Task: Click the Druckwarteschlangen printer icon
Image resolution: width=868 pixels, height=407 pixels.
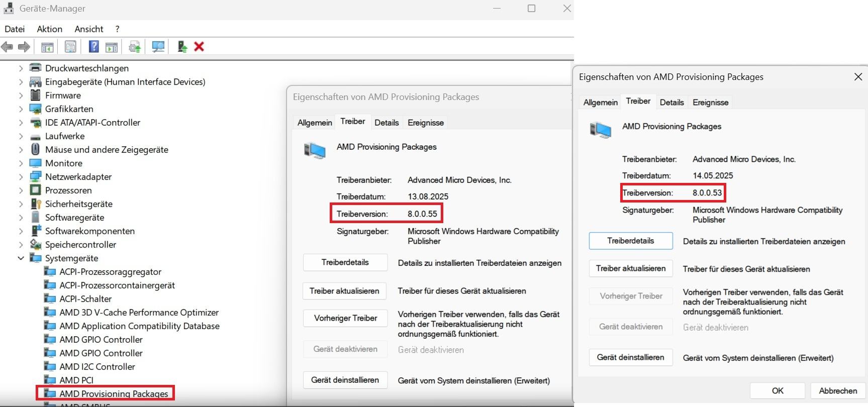Action: (35, 68)
